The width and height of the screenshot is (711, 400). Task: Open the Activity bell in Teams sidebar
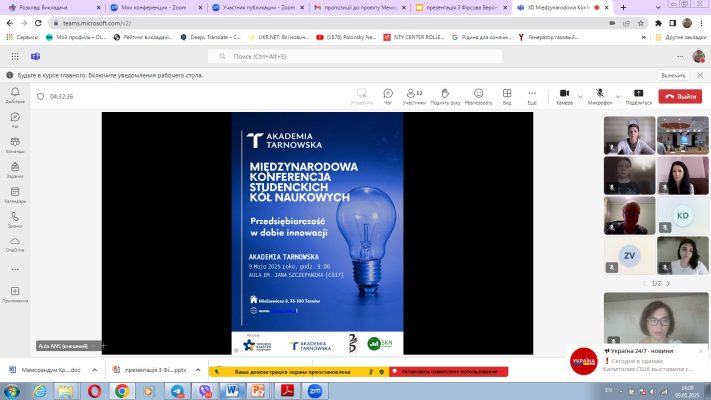(x=15, y=95)
